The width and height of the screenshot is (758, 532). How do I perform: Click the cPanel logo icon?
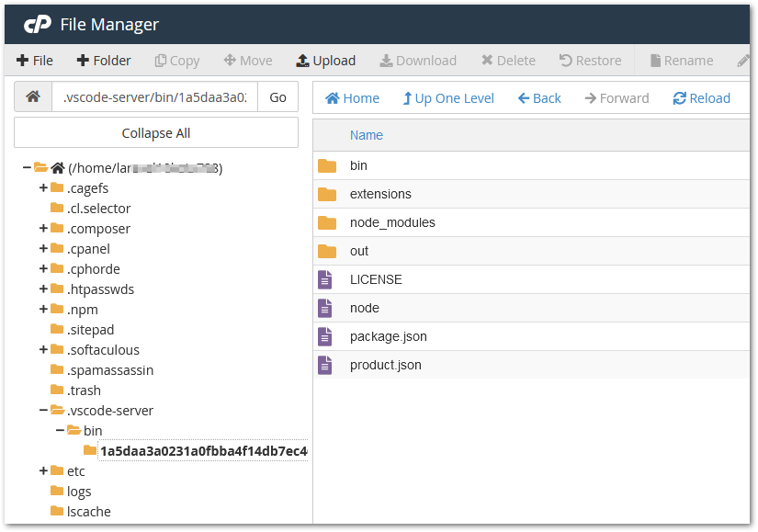38,24
